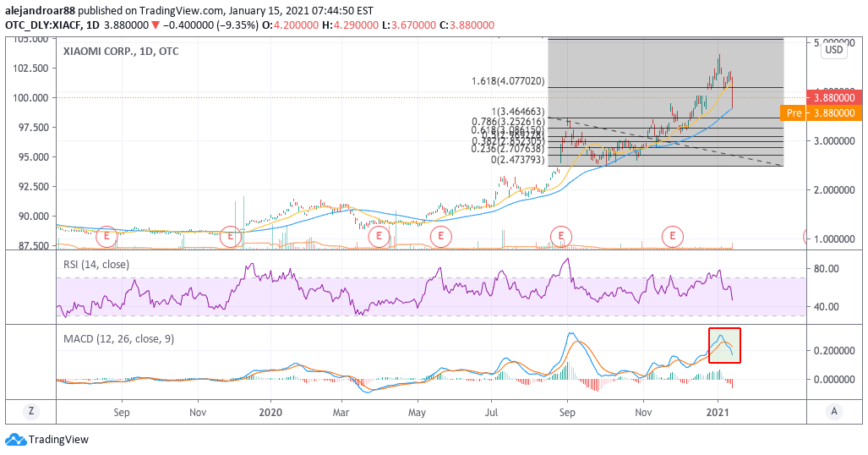This screenshot has height=455, width=868.
Task: Click the 2021 time axis label
Action: tap(718, 413)
